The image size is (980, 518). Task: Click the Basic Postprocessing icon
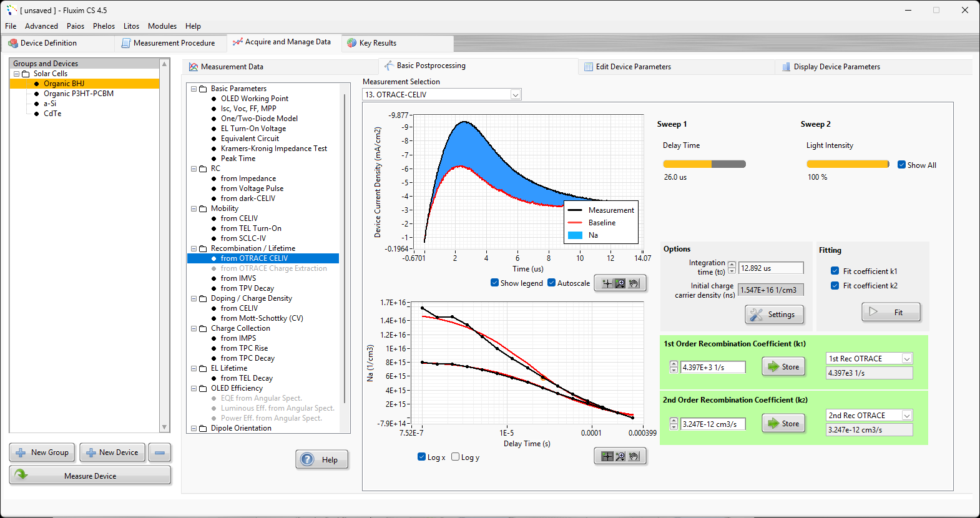coord(389,66)
